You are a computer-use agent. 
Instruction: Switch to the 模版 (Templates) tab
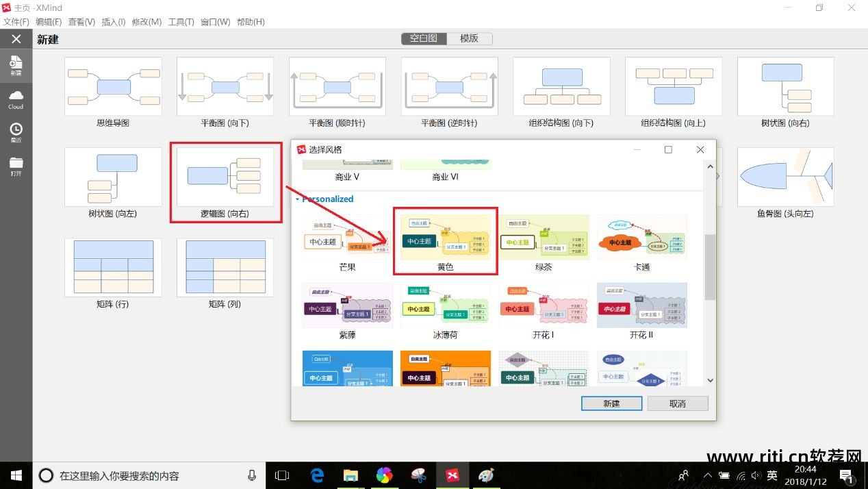coord(470,38)
